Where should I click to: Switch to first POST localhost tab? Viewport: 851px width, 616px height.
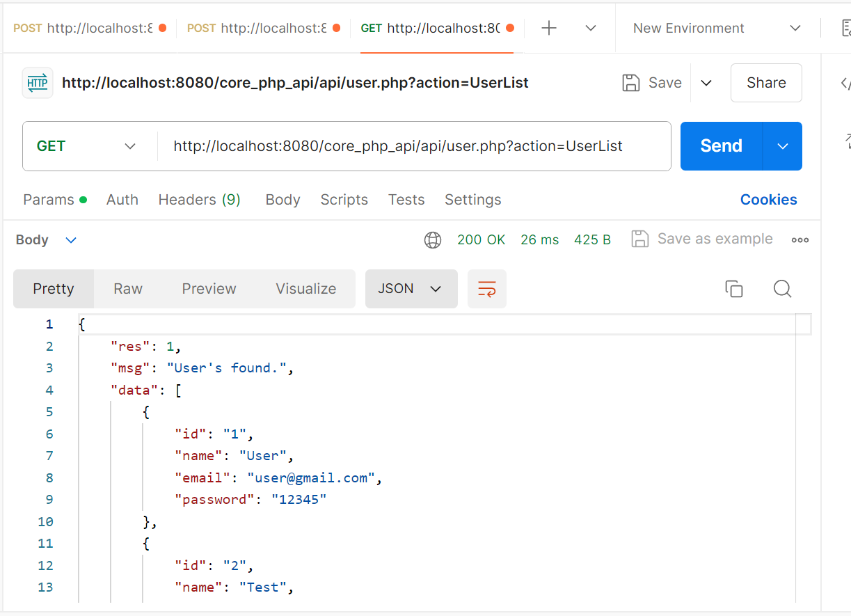pos(90,28)
